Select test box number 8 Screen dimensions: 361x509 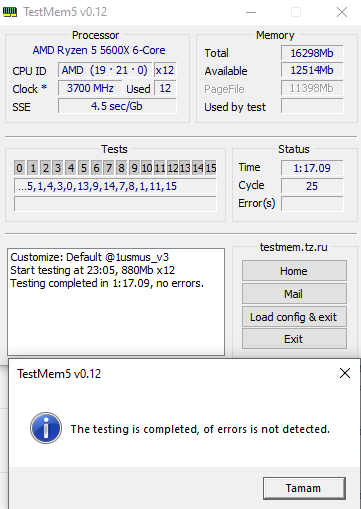[x=121, y=168]
